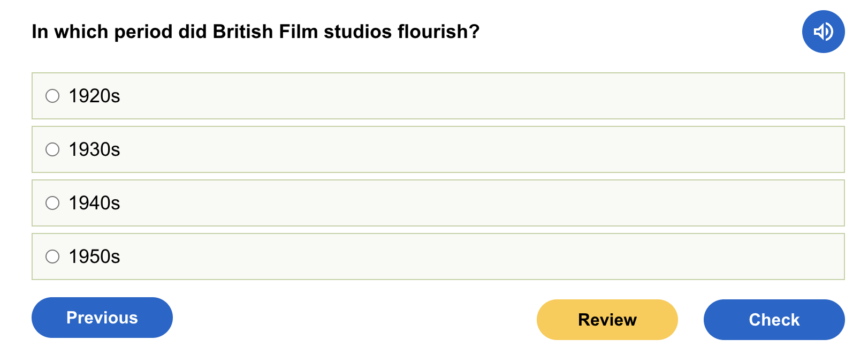
Task: Go back with the Previous button
Action: [102, 318]
